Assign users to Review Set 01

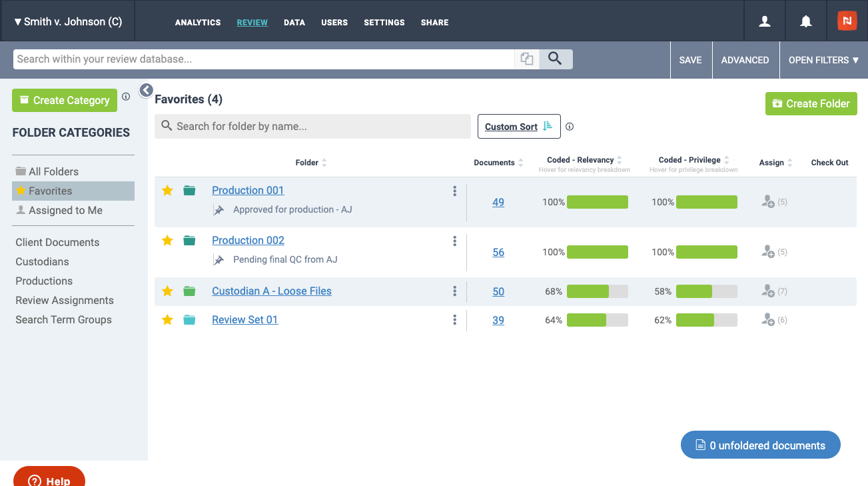pos(768,320)
